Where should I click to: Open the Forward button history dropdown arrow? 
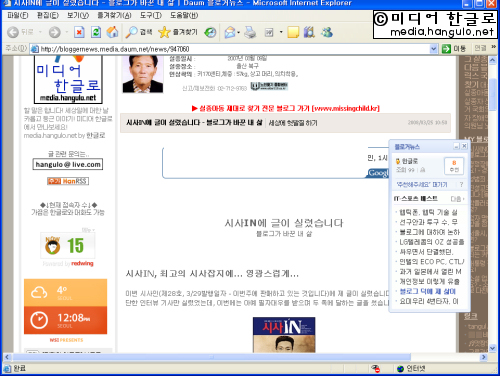click(x=67, y=32)
